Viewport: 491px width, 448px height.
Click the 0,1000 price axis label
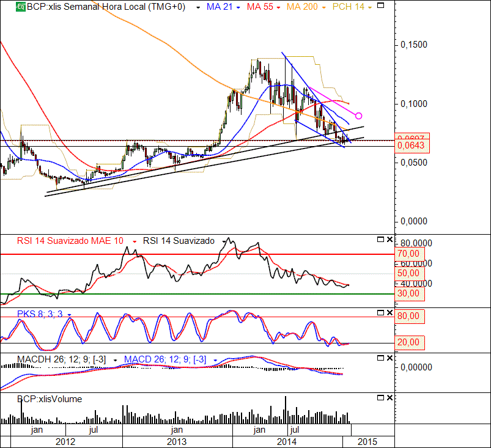point(414,104)
